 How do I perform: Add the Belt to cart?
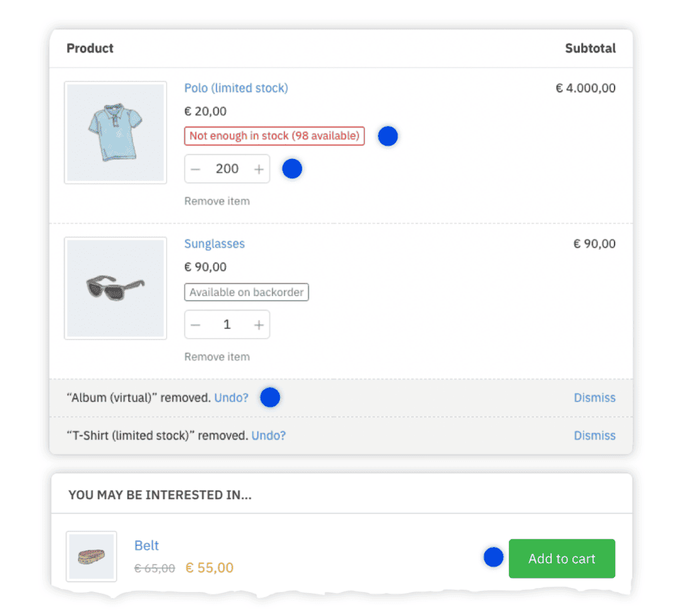click(561, 558)
